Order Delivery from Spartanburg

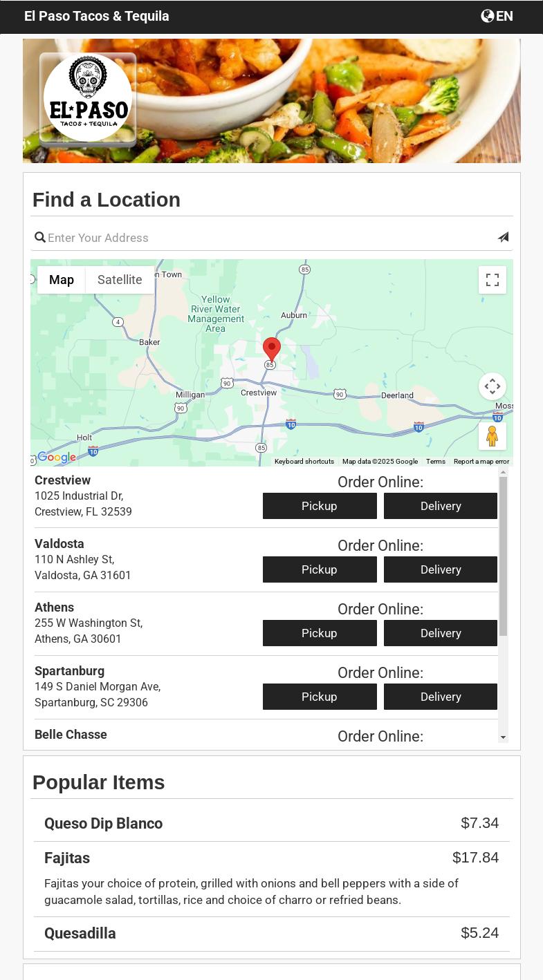pyautogui.click(x=441, y=697)
